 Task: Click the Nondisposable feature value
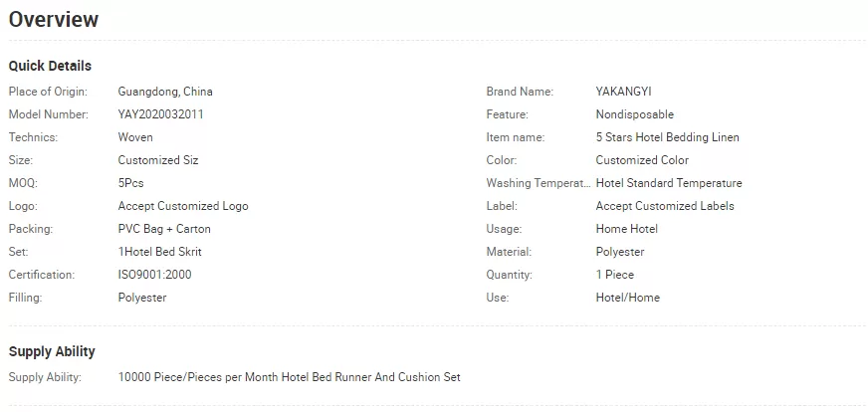(634, 114)
